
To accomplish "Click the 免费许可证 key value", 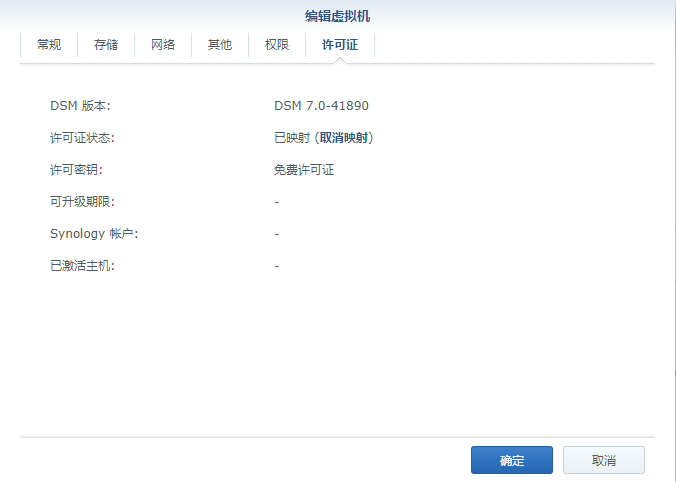I will pyautogui.click(x=304, y=170).
